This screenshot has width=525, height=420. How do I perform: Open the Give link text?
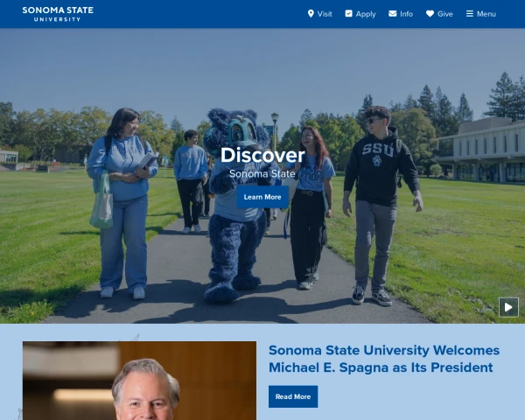pyautogui.click(x=445, y=14)
